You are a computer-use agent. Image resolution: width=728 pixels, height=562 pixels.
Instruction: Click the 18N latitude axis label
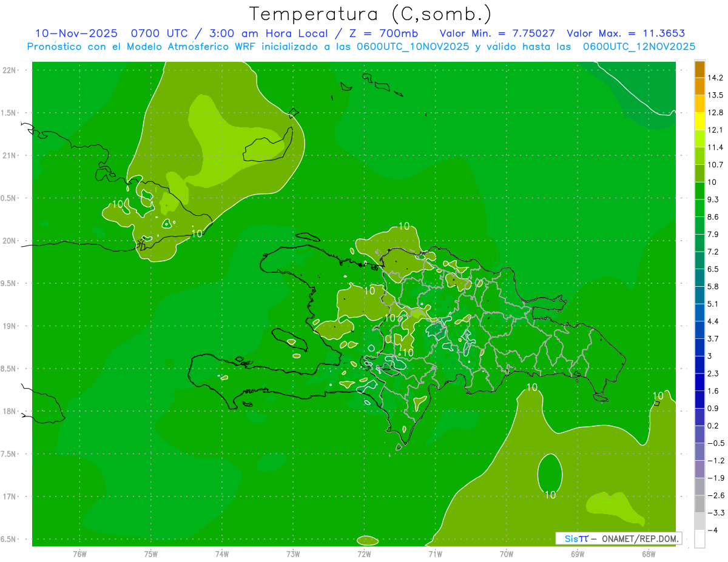10,411
